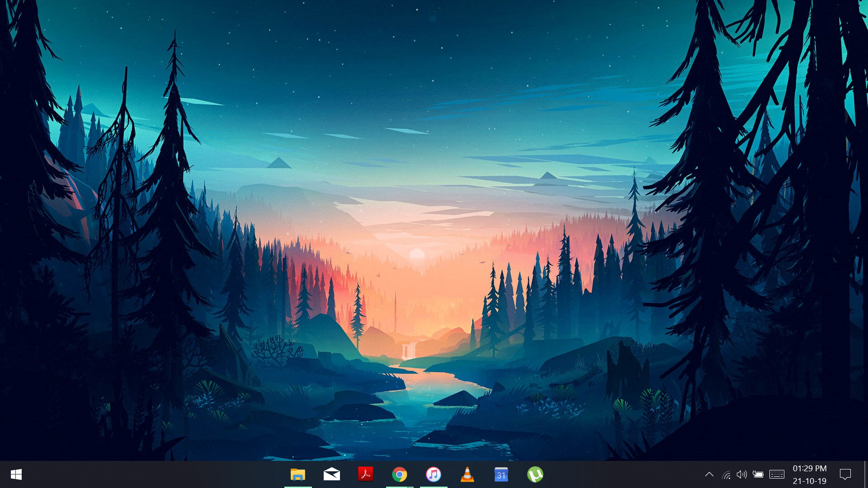Viewport: 868px width, 488px height.
Task: Expand hidden system tray icons
Action: [709, 474]
